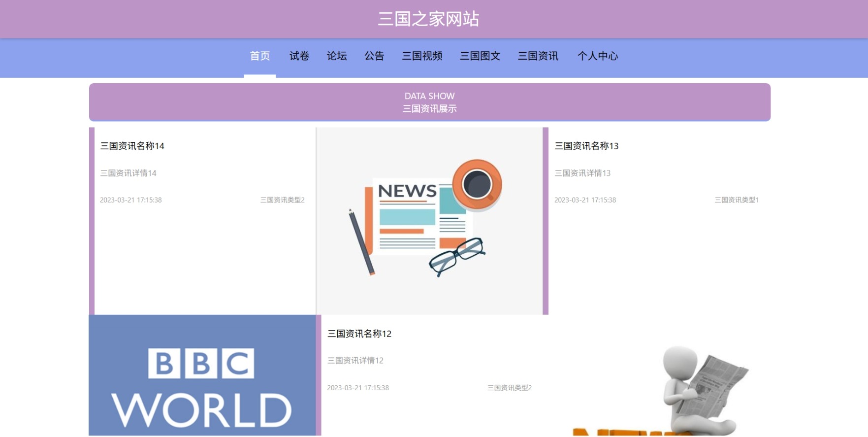Click the DATA SHOW 三国资讯展示 banner
Screen dimensions: 868x437
[430, 102]
